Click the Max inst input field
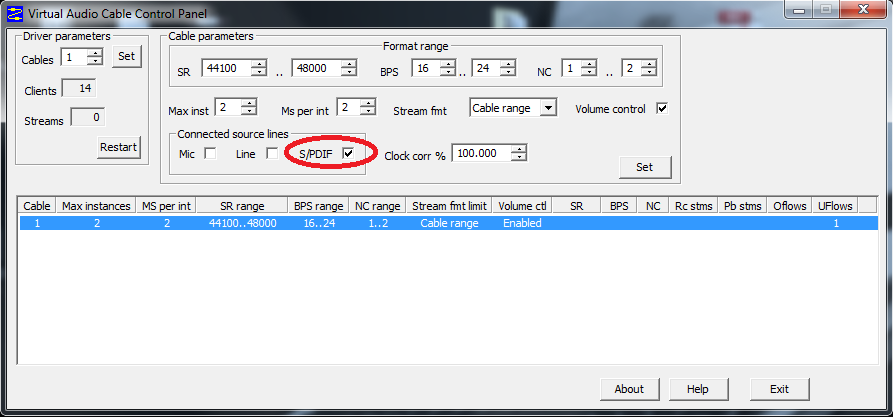This screenshot has height=417, width=893. (x=229, y=107)
